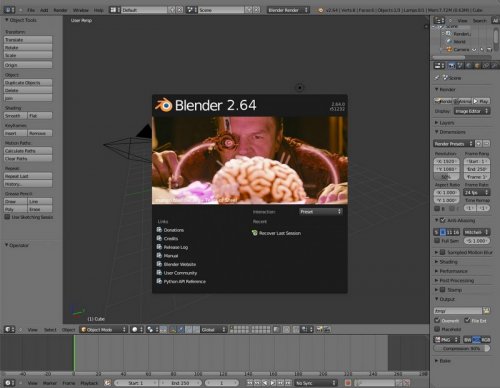
Task: Click the remove render preset minus button
Action: 486,144
